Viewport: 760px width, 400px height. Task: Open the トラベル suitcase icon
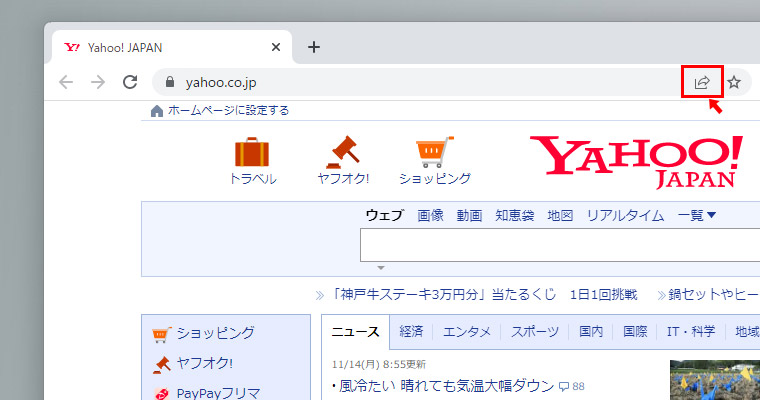click(252, 152)
